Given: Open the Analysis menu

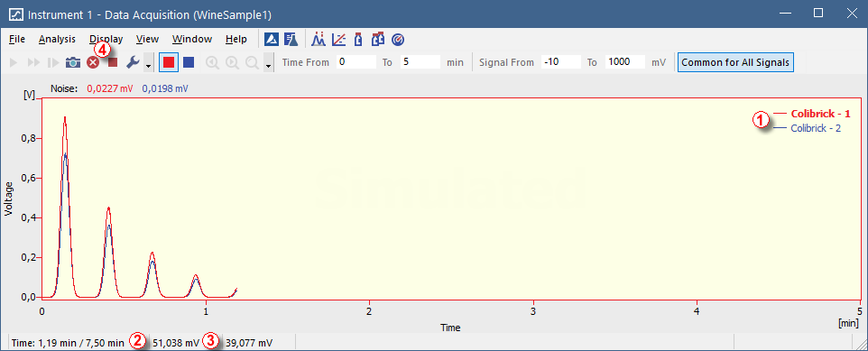Looking at the screenshot, I should tap(57, 40).
